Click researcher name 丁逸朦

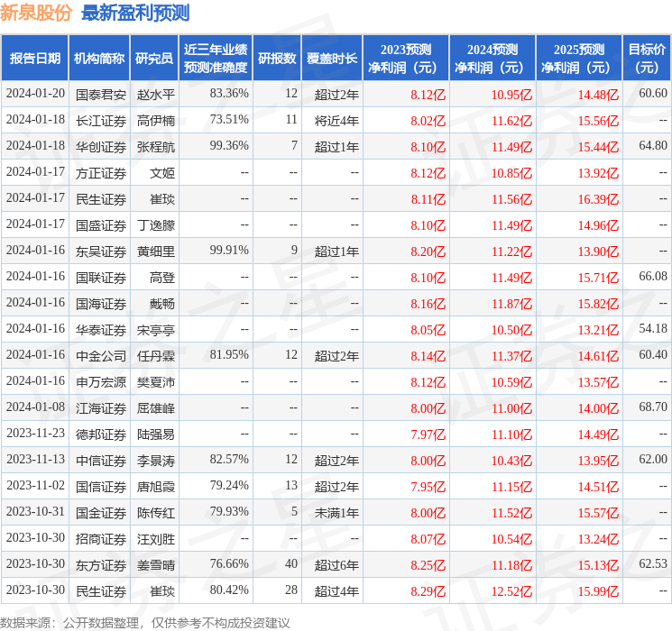[156, 225]
